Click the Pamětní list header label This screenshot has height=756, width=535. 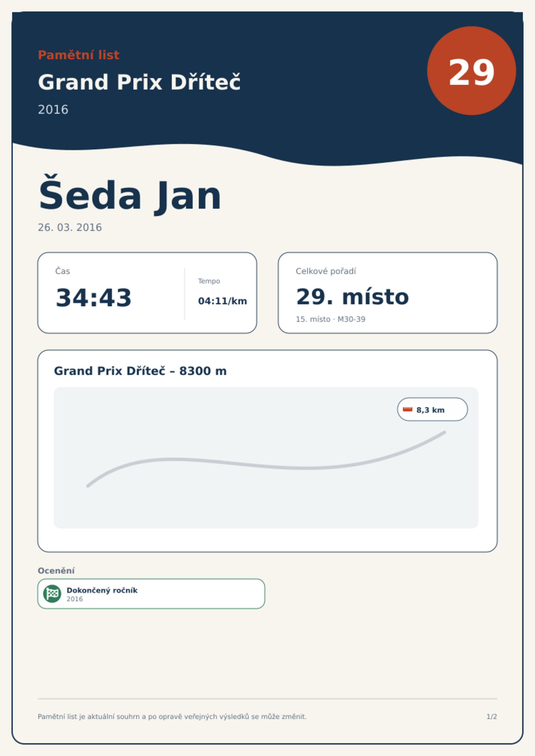click(x=78, y=55)
